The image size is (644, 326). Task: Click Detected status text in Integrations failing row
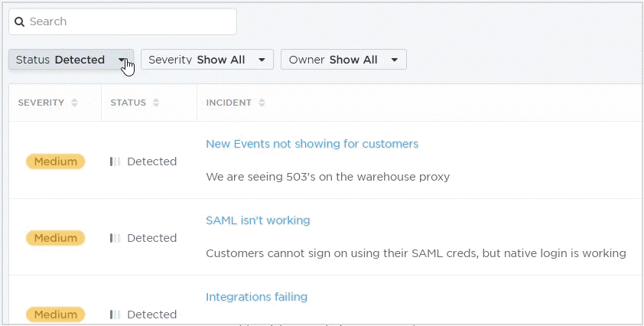click(152, 315)
